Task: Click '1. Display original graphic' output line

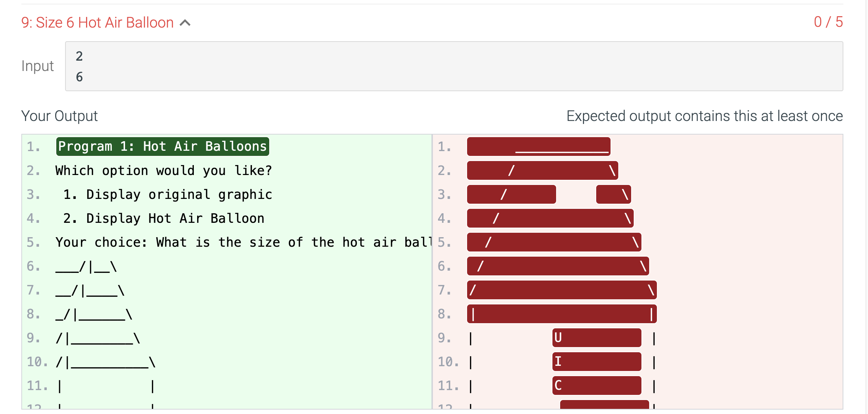Action: [x=168, y=194]
